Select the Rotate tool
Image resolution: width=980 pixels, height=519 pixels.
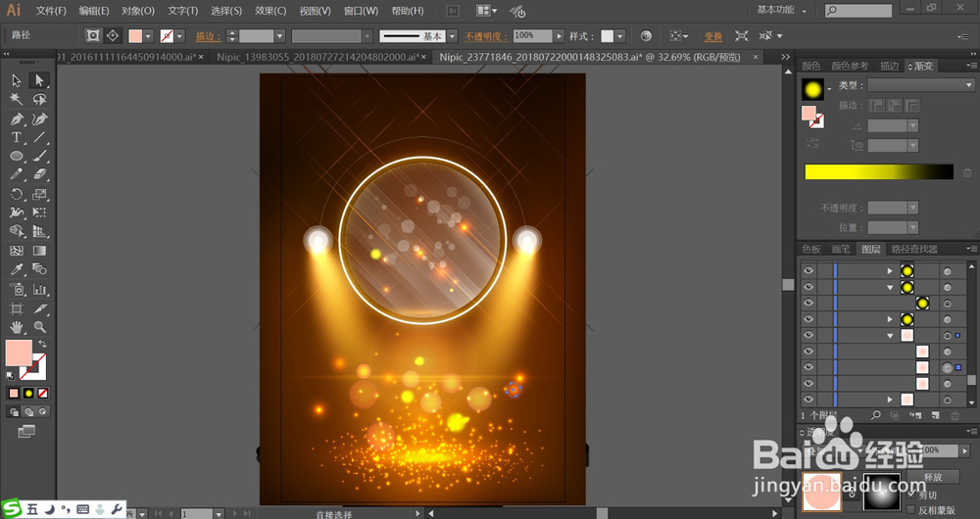click(x=17, y=194)
